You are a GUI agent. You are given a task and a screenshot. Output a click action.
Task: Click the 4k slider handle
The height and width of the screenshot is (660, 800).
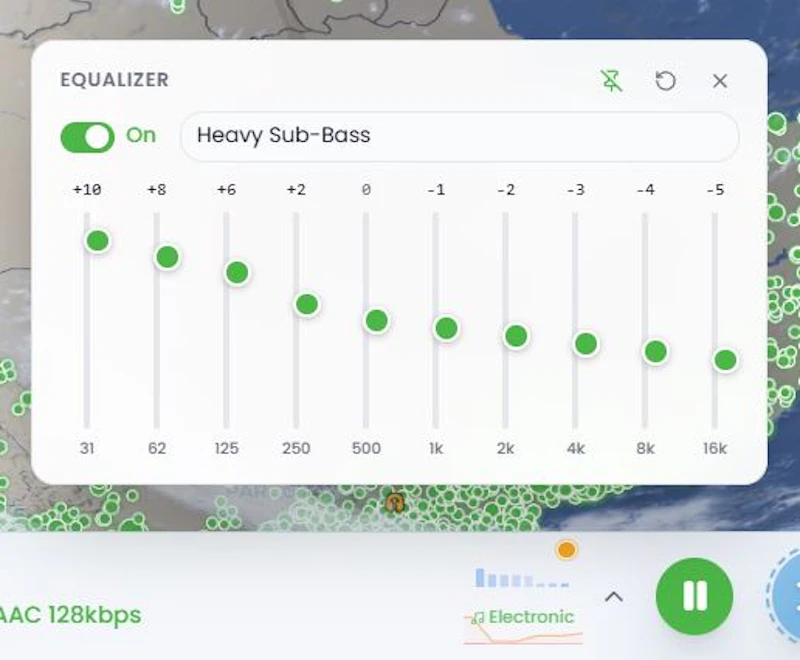tap(586, 344)
